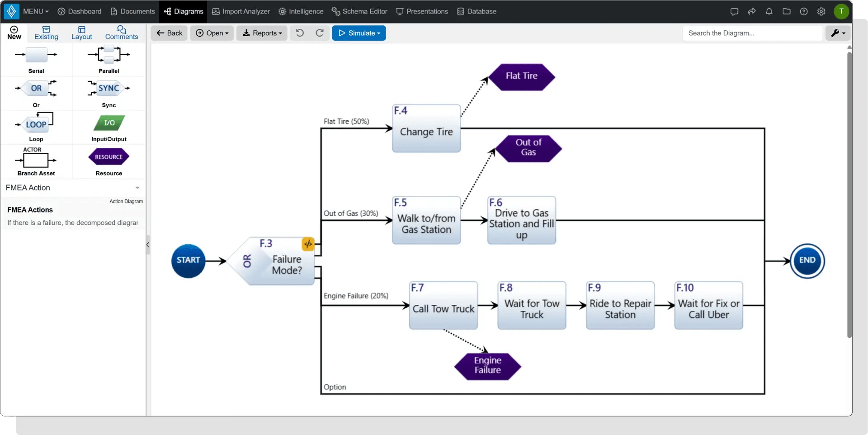Open the Reports dropdown

[262, 33]
